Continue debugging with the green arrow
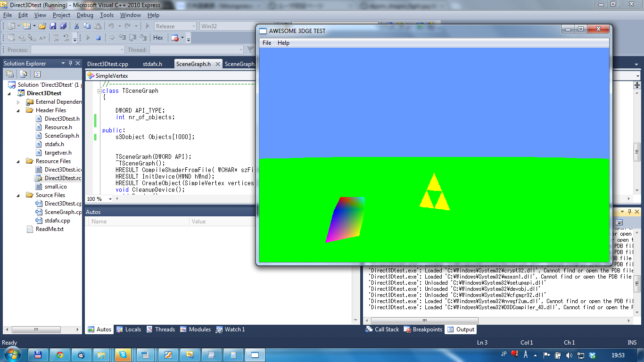Image resolution: width=644 pixels, height=362 pixels. coord(88,38)
